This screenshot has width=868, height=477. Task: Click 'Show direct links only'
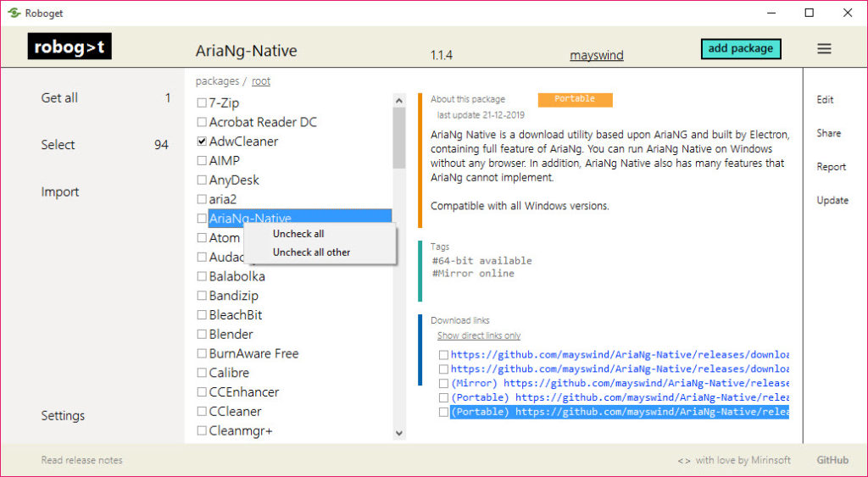tap(479, 336)
